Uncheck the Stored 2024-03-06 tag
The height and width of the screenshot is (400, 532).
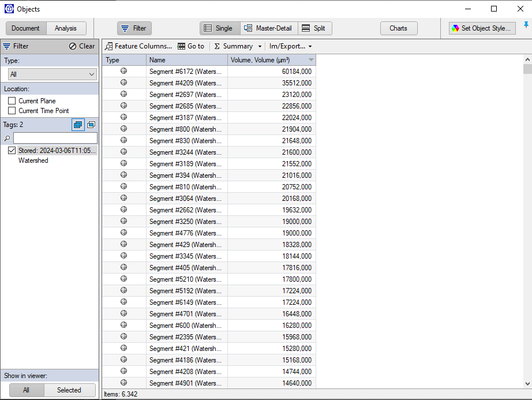point(12,150)
